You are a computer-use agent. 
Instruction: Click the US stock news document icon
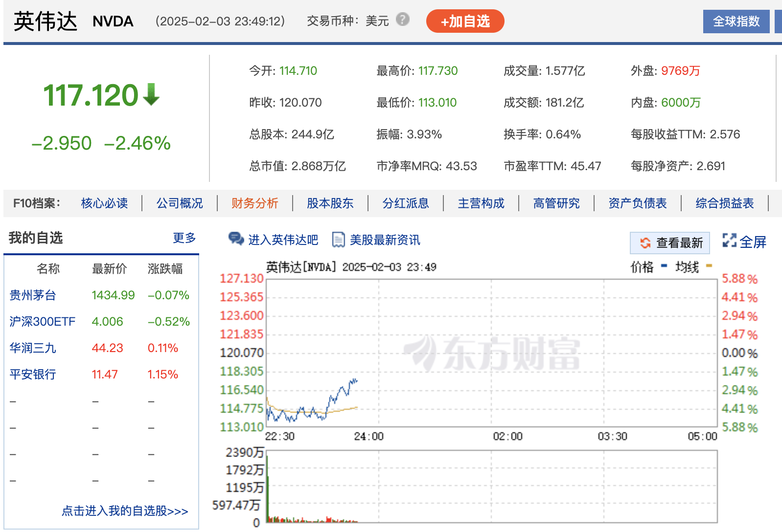338,240
